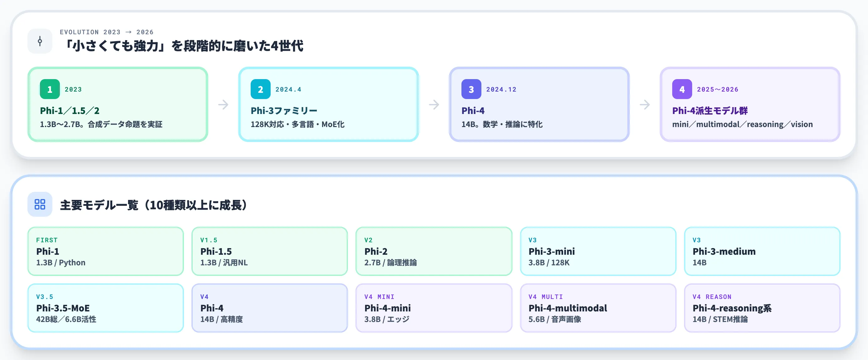
Task: Click the text 14B / STEM推論
Action: tap(720, 319)
